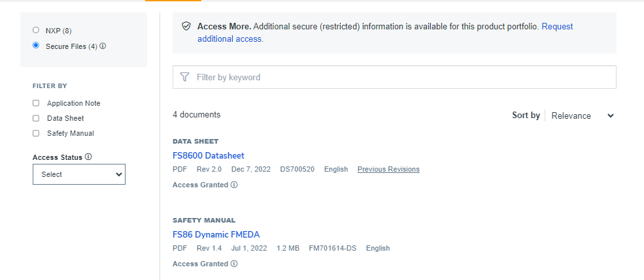
Task: Click Access Granted info icon under FS86 Dynamic FMEDA
Action: tap(234, 264)
